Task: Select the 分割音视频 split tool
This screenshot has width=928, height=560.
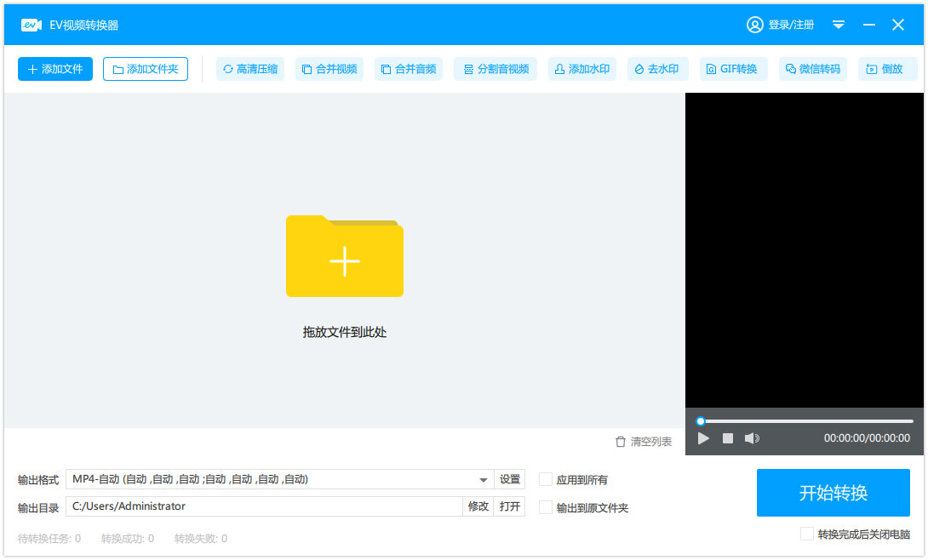Action: [x=495, y=69]
